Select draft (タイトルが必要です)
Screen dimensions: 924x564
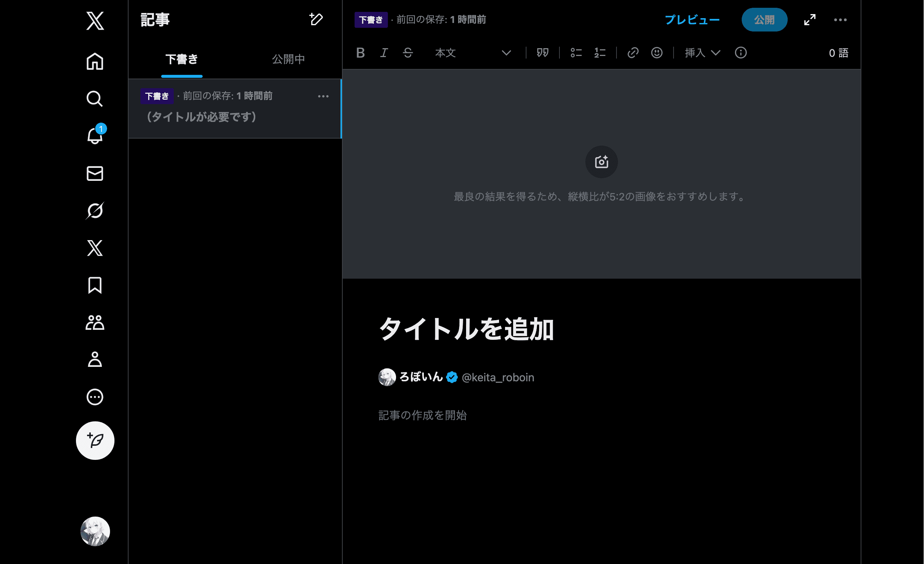pos(235,109)
